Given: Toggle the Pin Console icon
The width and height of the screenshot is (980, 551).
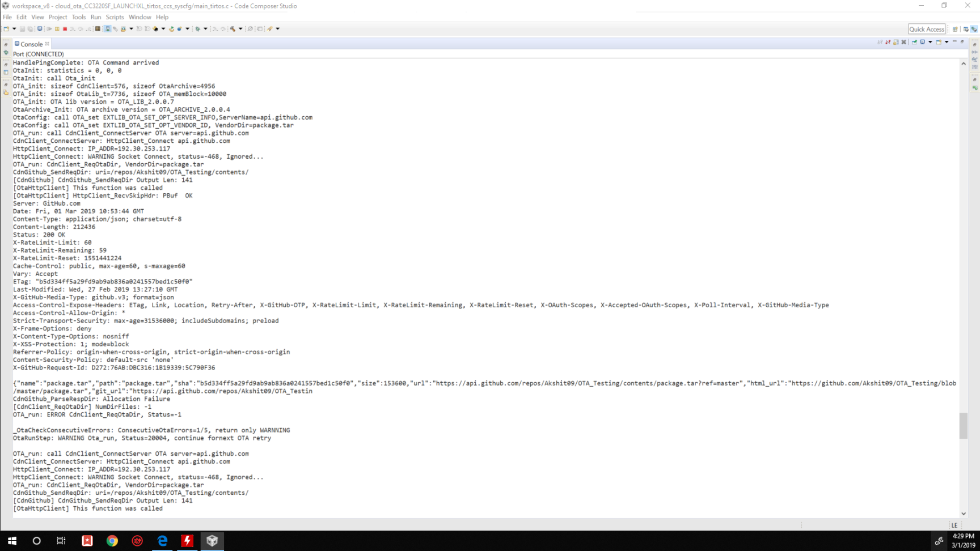Looking at the screenshot, I should coord(914,42).
